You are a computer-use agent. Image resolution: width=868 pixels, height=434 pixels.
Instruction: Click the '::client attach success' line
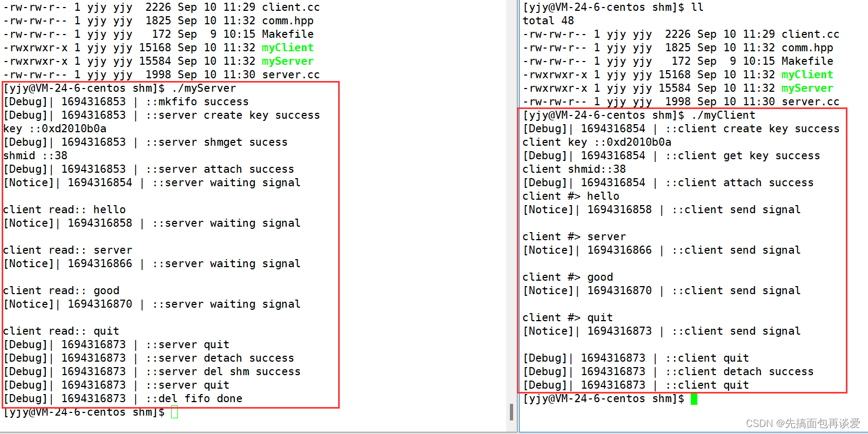[x=668, y=183]
